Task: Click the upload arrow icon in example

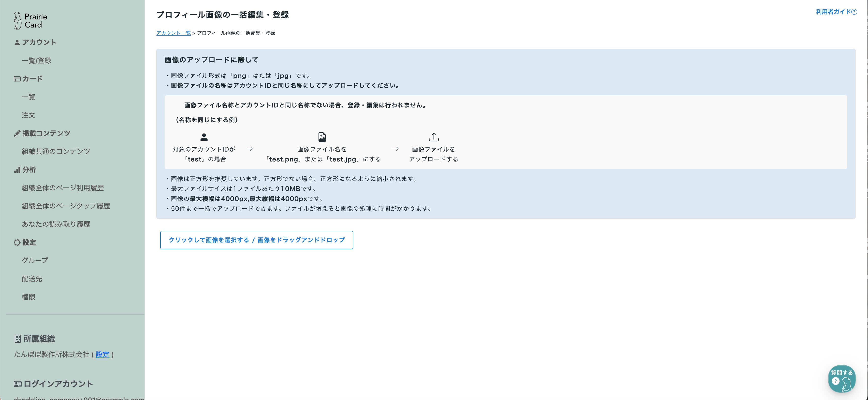Action: coord(433,137)
